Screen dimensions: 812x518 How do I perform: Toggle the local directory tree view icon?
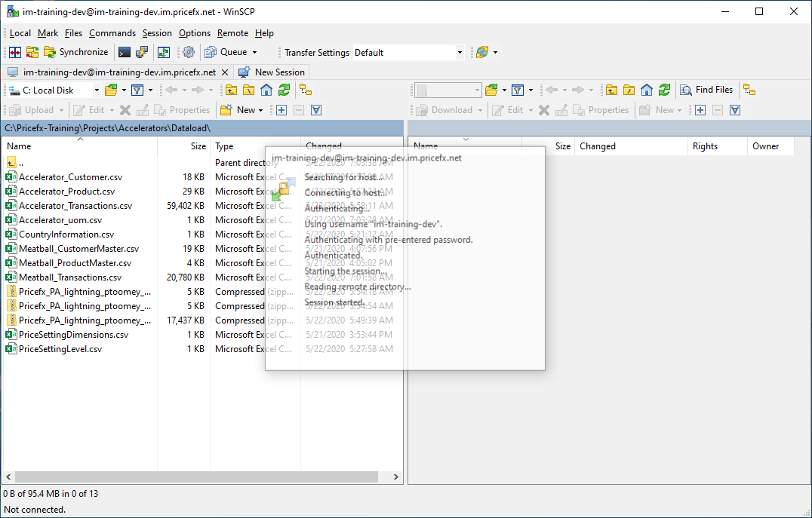tap(306, 90)
